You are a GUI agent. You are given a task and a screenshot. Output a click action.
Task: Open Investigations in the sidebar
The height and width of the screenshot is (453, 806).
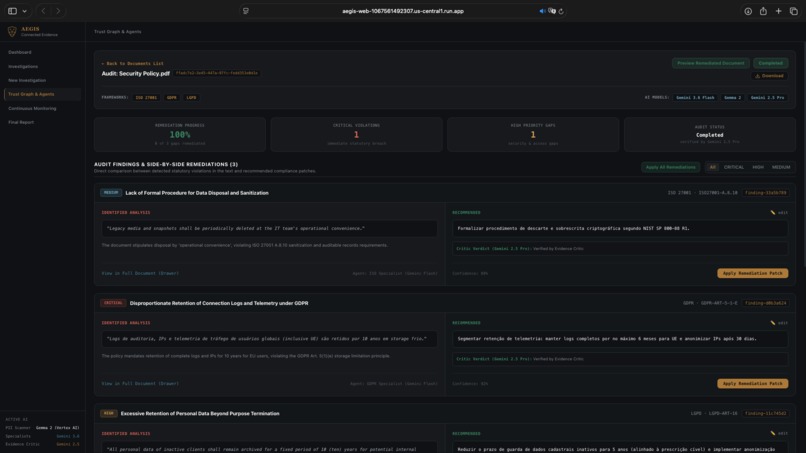[x=23, y=66]
